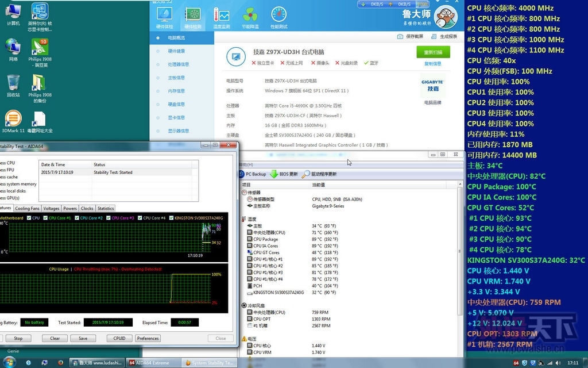Toggle the CPU temperature graph checkbox
The height and width of the screenshot is (368, 588).
[x=29, y=218]
